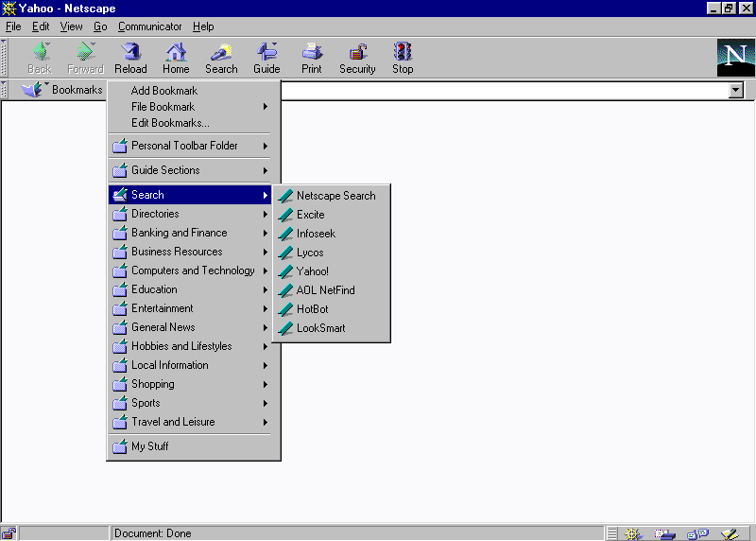
Task: Open the Edit menu
Action: coord(41,26)
